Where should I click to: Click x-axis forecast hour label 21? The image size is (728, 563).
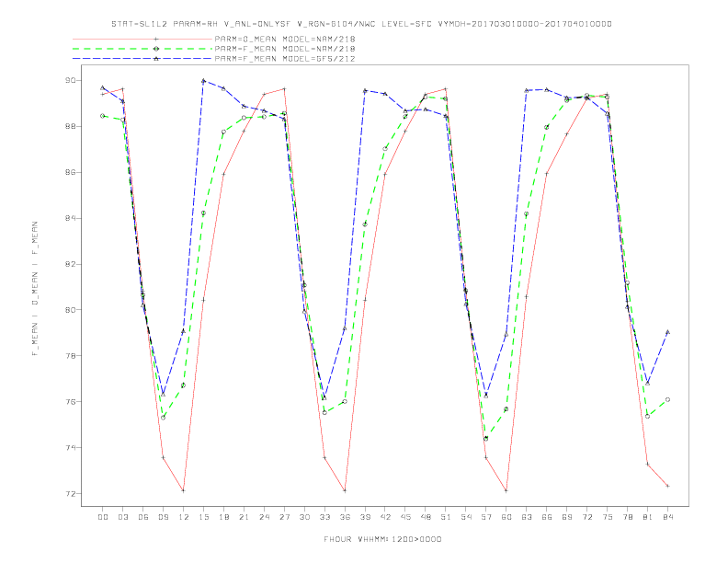[x=244, y=517]
